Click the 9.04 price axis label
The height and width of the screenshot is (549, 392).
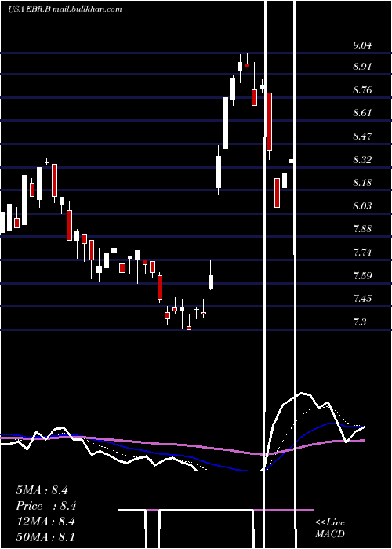coord(362,45)
